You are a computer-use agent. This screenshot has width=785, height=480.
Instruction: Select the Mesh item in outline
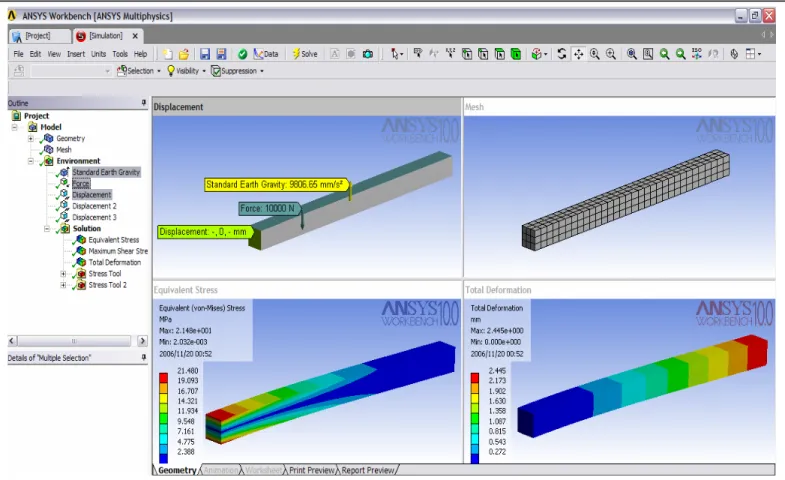(x=64, y=150)
